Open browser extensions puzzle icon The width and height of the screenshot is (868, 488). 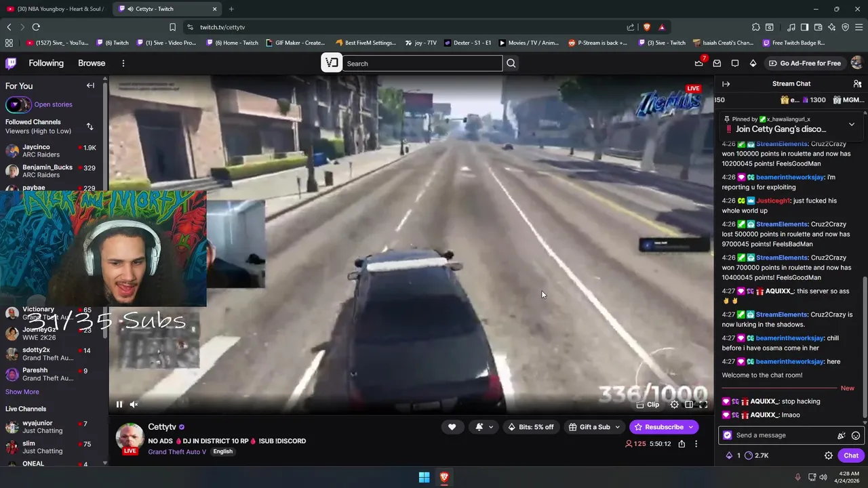[x=755, y=27]
